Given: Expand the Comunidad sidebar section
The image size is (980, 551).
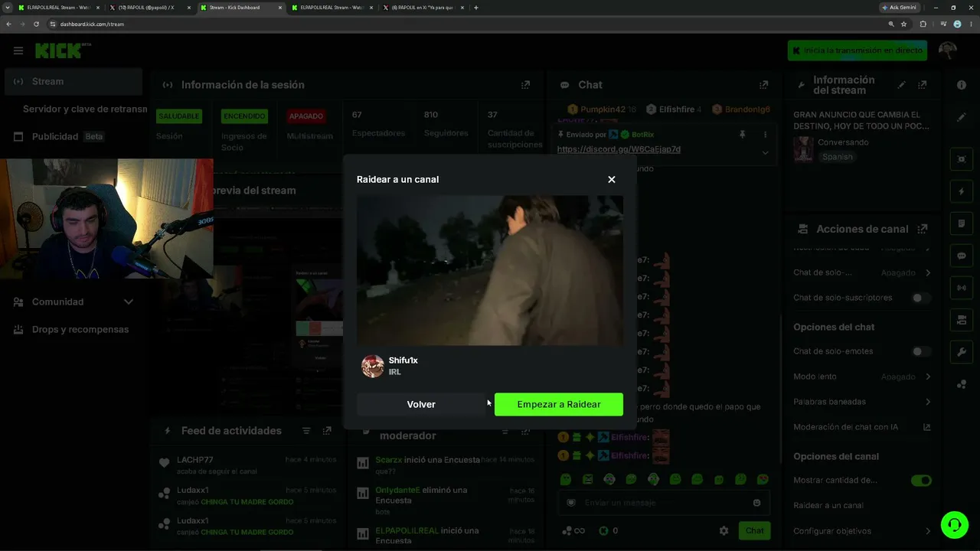Looking at the screenshot, I should coord(73,302).
